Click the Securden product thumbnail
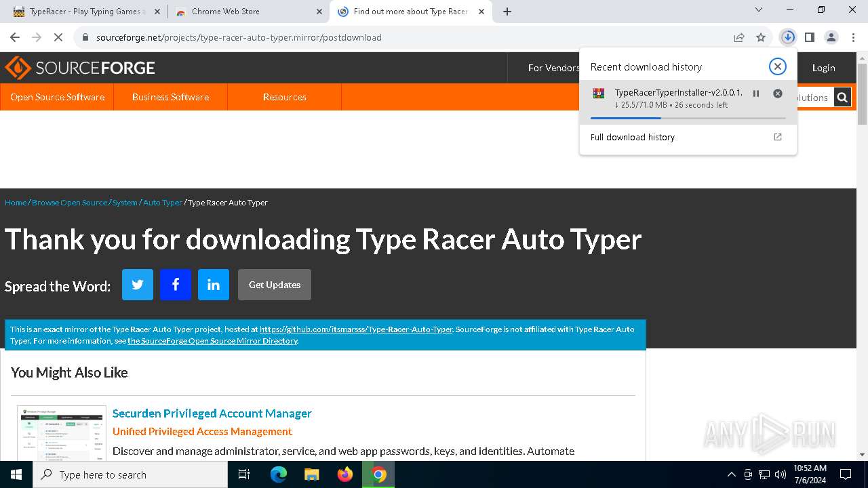The height and width of the screenshot is (488, 868). (62, 434)
